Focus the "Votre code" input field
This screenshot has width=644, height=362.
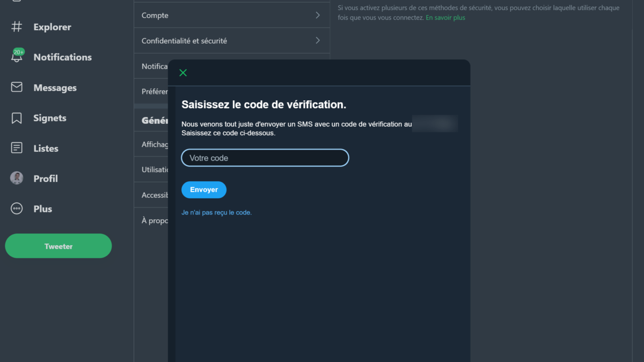pyautogui.click(x=265, y=158)
